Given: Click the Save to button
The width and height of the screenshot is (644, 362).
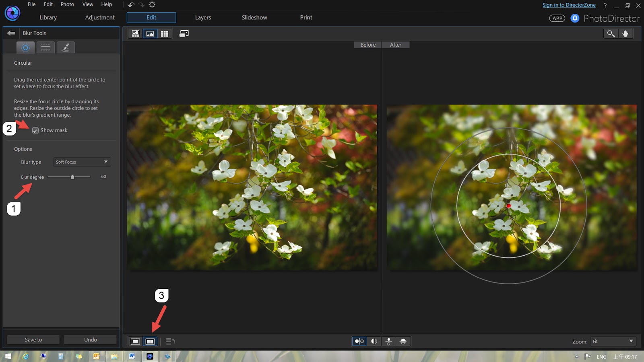Looking at the screenshot, I should tap(33, 339).
